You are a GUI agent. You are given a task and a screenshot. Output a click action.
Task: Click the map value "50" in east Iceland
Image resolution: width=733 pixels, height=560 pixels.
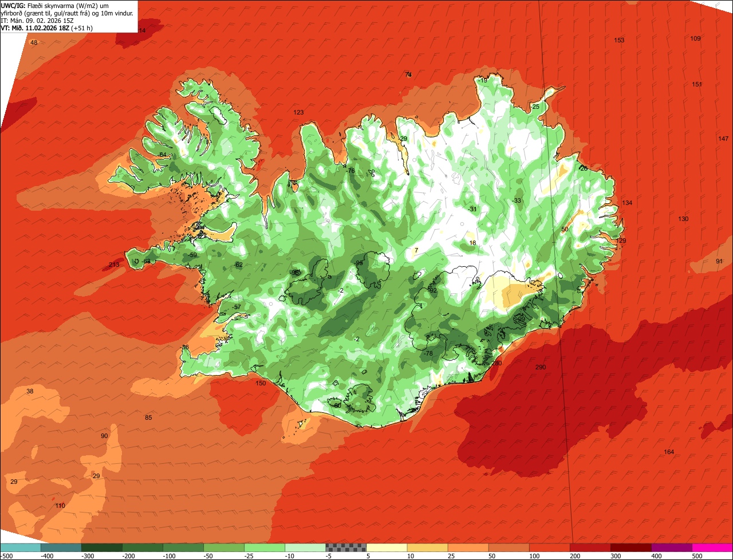pyautogui.click(x=564, y=229)
